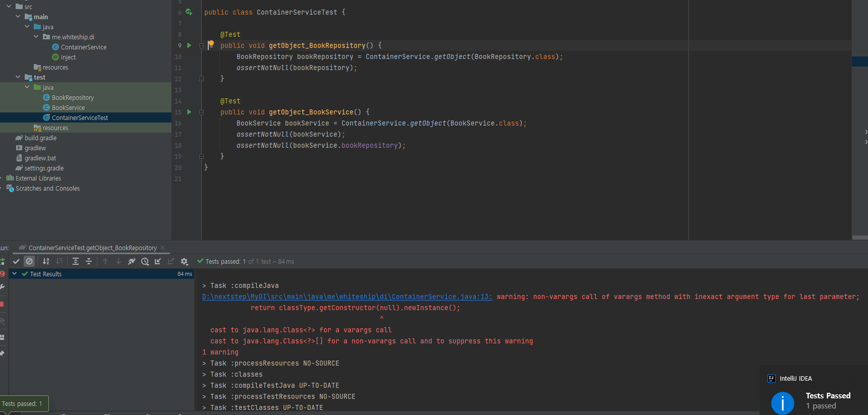Close the ContainerServiceTest run tab
The image size is (868, 415).
[162, 248]
